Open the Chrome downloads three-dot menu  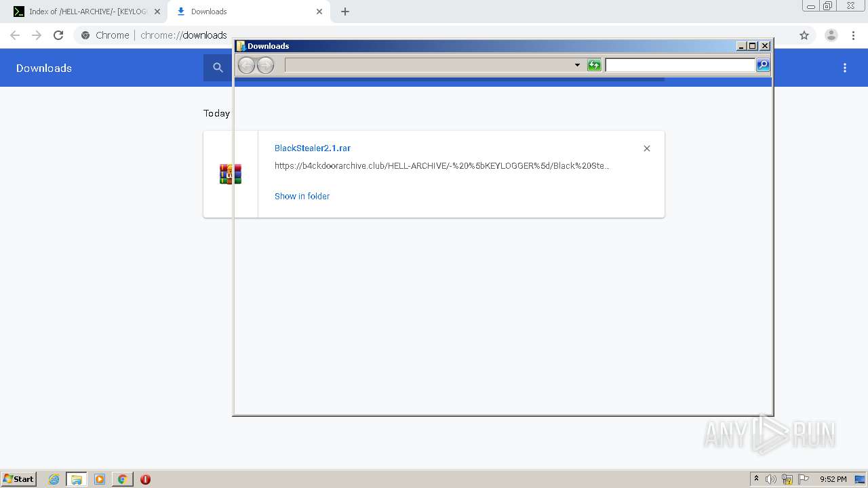coord(845,68)
